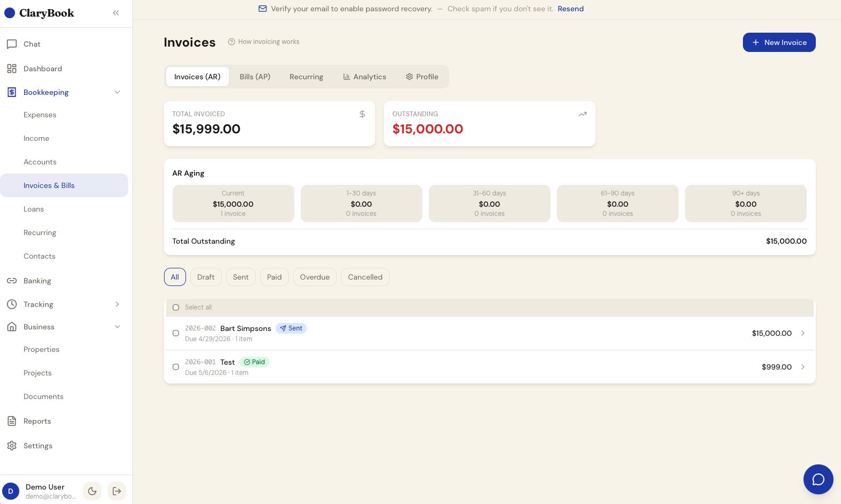The height and width of the screenshot is (504, 841).
Task: Select the checkbox for invoice 2026-002
Action: [x=176, y=333]
